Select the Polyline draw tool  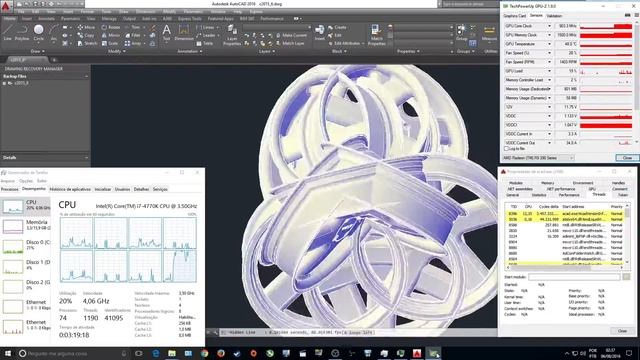pos(22,33)
